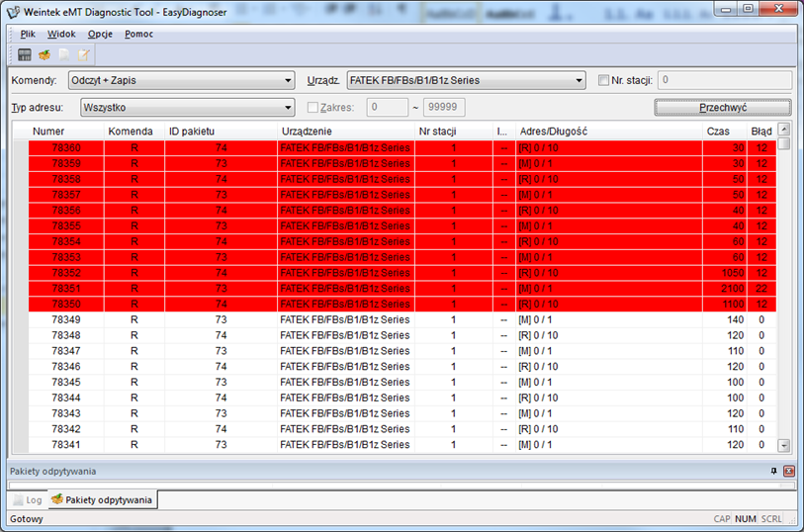Close the Pakiety odpytywania panel
The width and height of the screenshot is (804, 532).
click(x=789, y=471)
